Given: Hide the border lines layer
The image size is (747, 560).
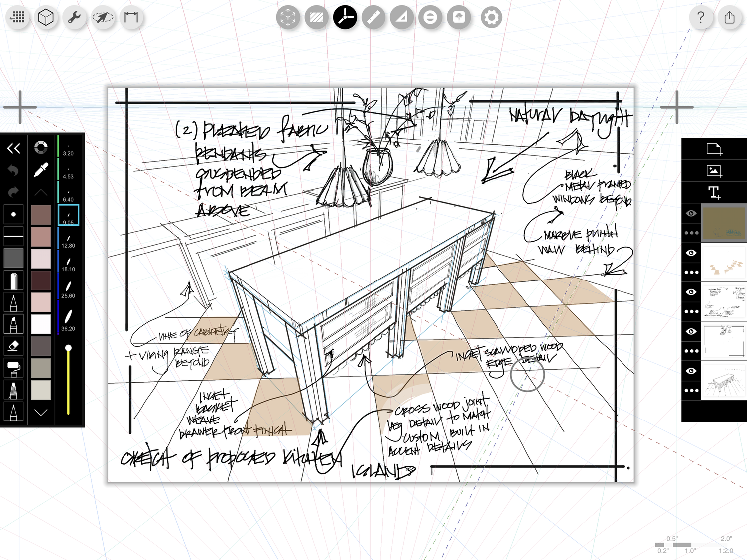Looking at the screenshot, I should tap(691, 331).
